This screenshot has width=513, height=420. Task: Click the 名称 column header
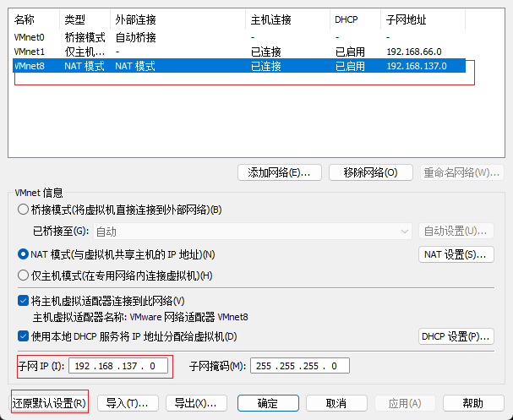pos(36,20)
